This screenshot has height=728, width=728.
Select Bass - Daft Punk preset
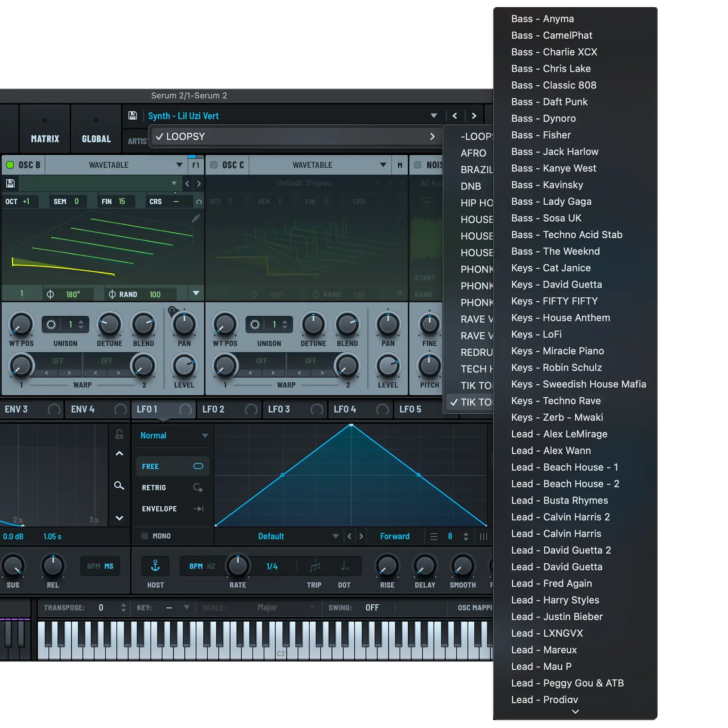click(549, 102)
